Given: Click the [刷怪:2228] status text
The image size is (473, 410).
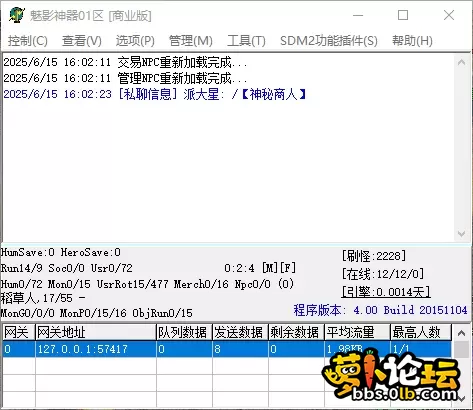Looking at the screenshot, I should [x=374, y=256].
